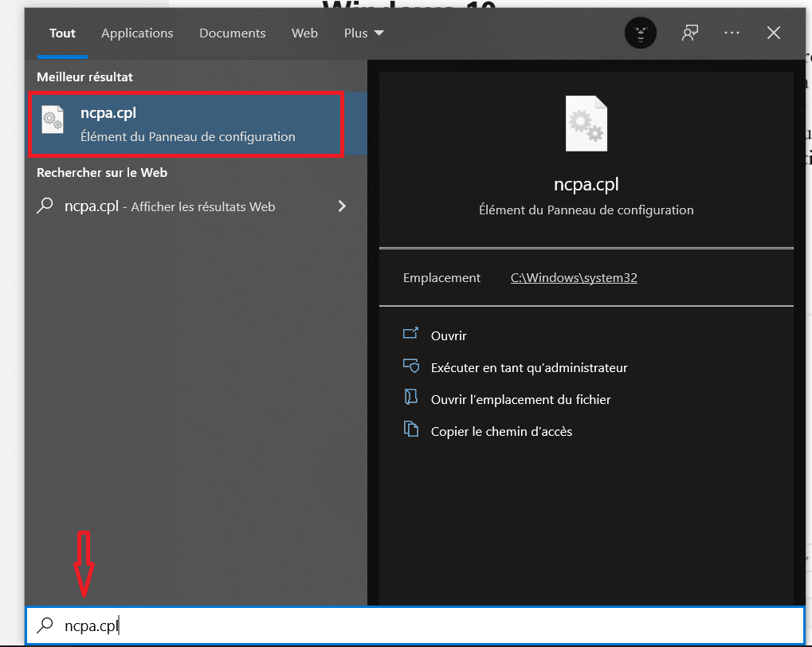Viewport: 812px width, 647px height.
Task: Expand the Plus dropdown menu
Action: click(363, 33)
